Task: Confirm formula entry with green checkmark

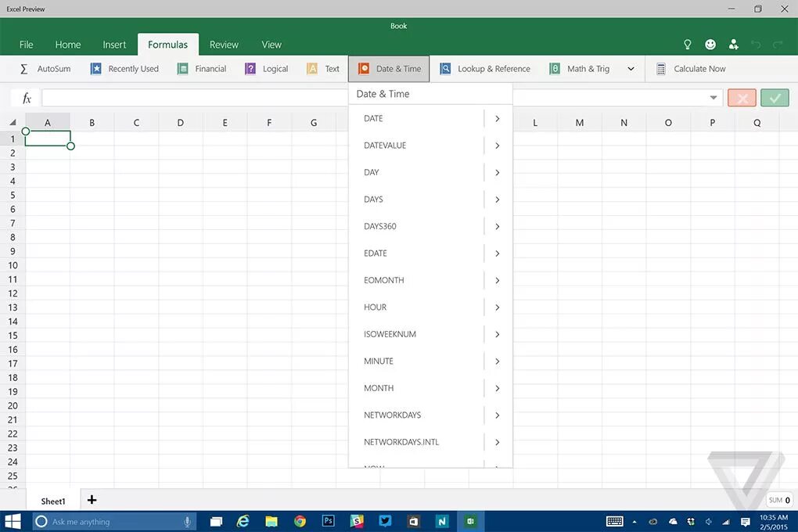Action: [x=775, y=98]
